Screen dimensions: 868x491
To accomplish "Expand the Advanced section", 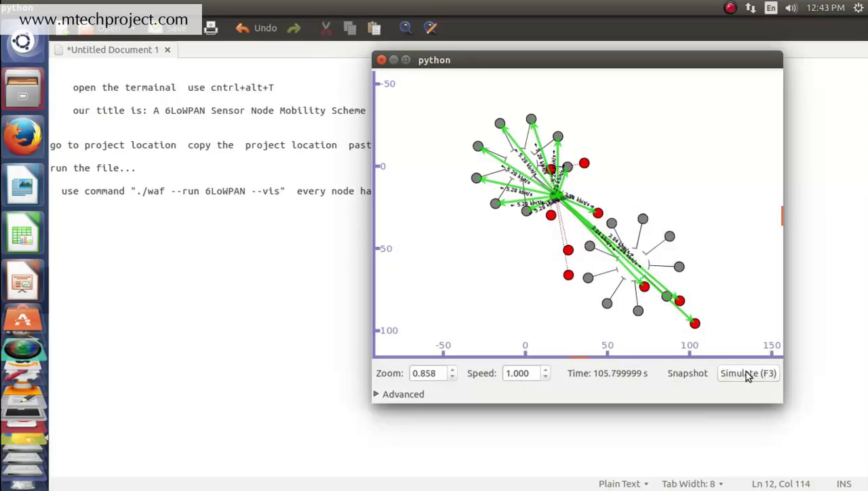I will pos(399,394).
